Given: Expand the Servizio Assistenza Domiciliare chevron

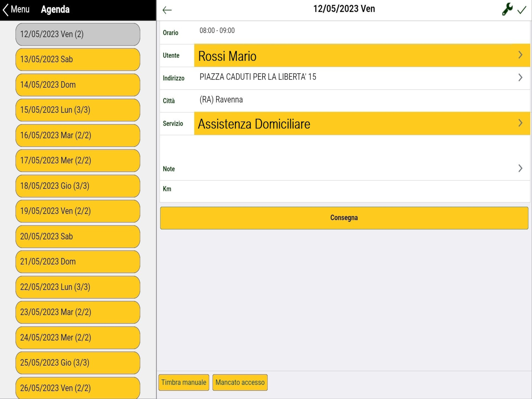Looking at the screenshot, I should pos(520,123).
